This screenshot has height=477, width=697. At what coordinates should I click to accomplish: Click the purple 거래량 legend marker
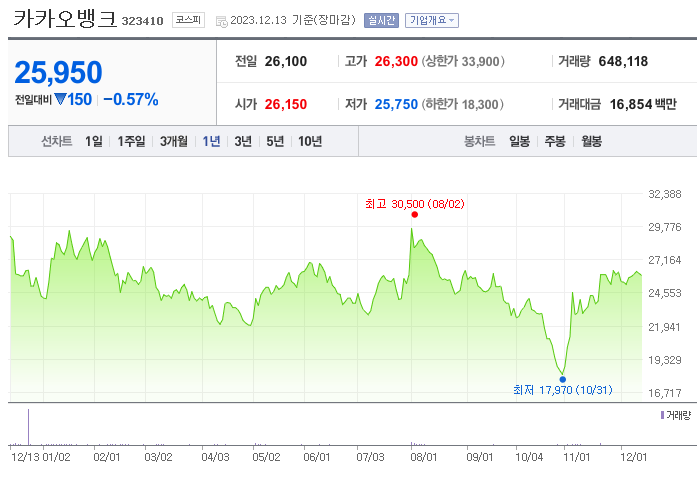tap(662, 415)
